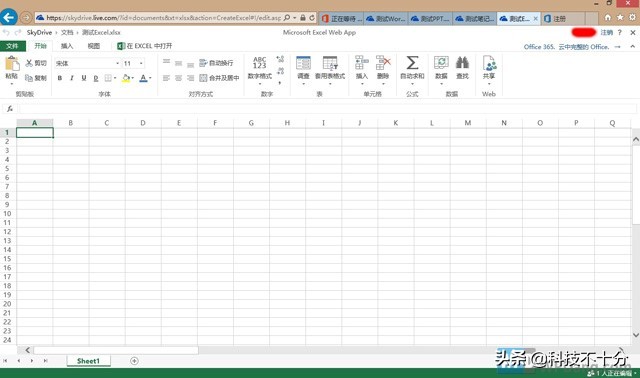Expand the font size dropdown
The image size is (640, 378).
point(141,63)
